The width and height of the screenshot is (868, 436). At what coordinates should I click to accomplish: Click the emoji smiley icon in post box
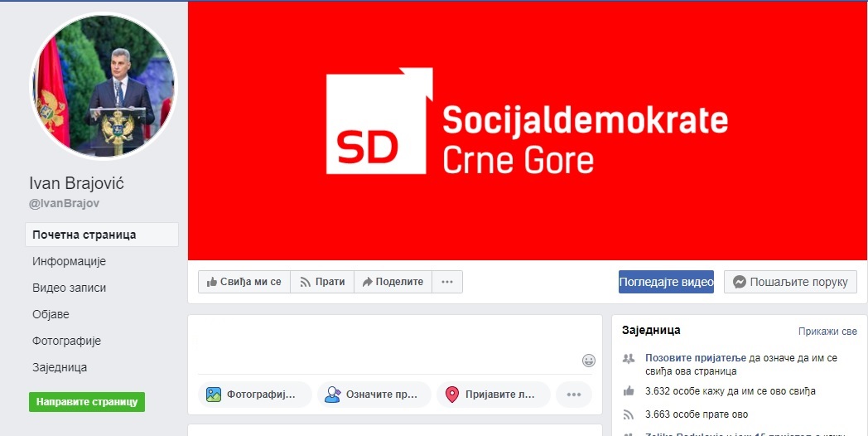click(588, 361)
